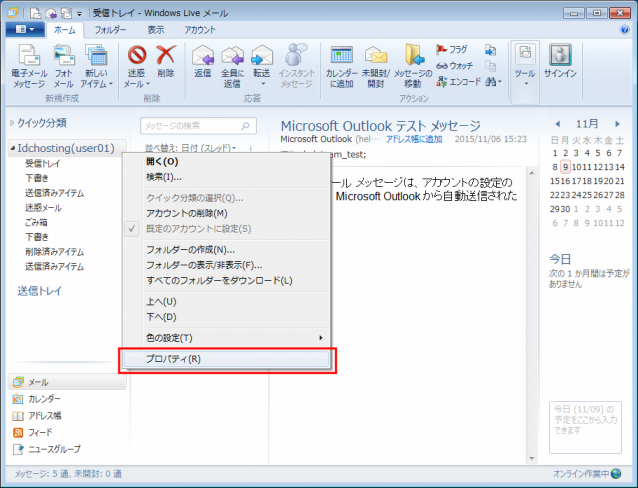Click the 今日 (11/09) event entry box
The image size is (638, 488).
(585, 427)
